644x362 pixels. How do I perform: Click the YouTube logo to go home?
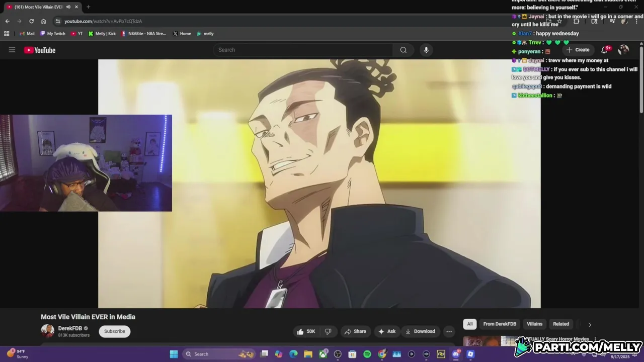pyautogui.click(x=40, y=50)
